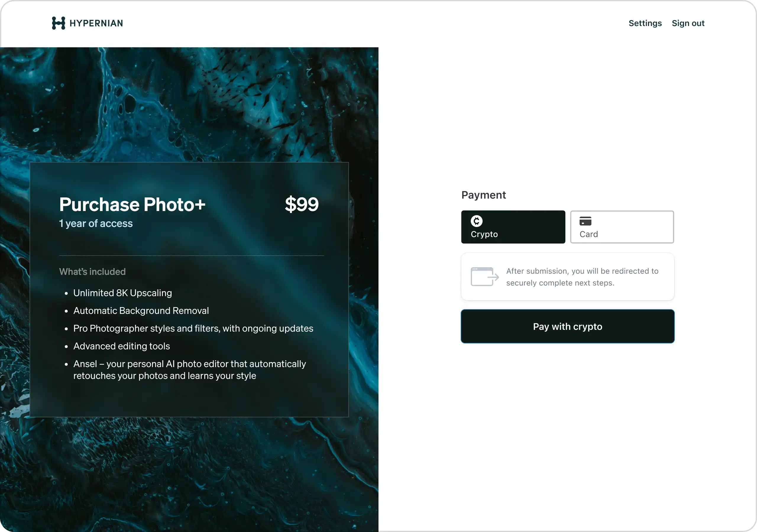Click the Unlimited 8K Upscaling feature
757x532 pixels.
[122, 293]
